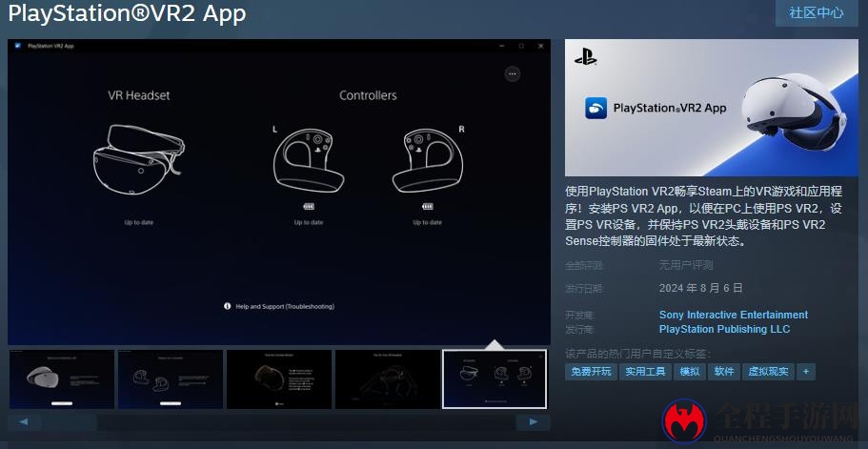Click the VR Headset outline illustration
868x449 pixels.
(x=139, y=160)
